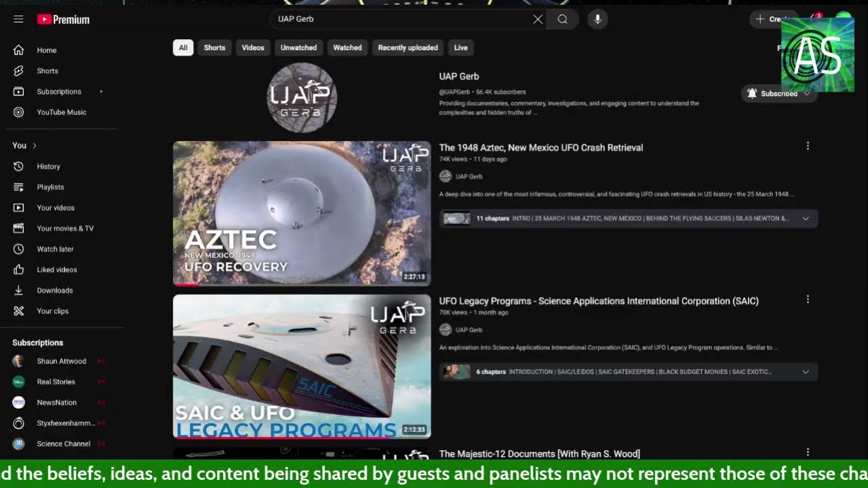Click the YouTube Premium logo
This screenshot has width=868, height=488.
coord(63,20)
